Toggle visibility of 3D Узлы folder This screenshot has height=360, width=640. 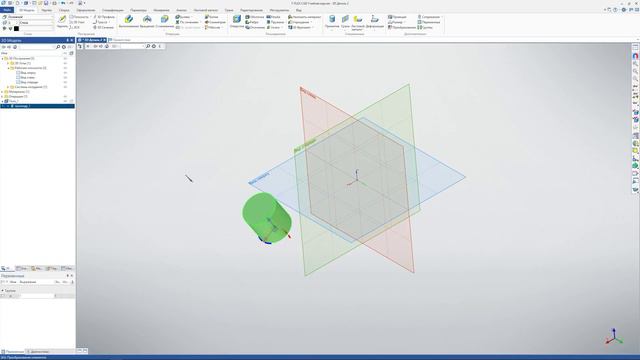click(65, 63)
